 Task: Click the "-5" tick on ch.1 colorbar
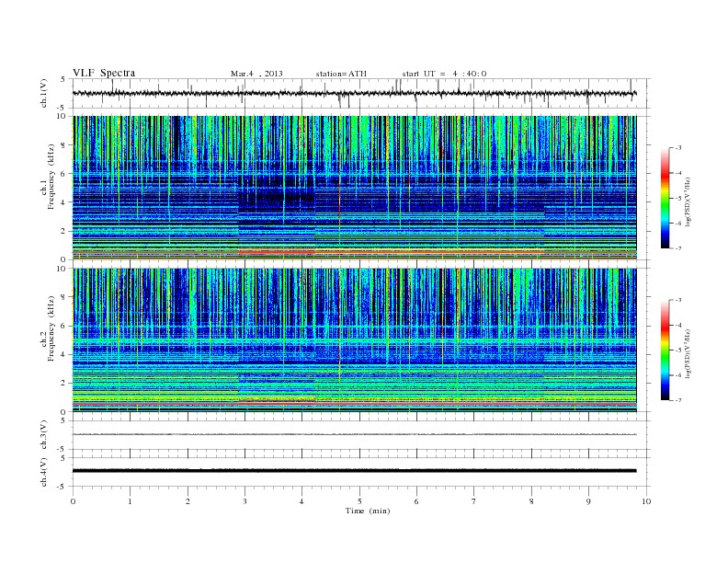click(x=678, y=198)
